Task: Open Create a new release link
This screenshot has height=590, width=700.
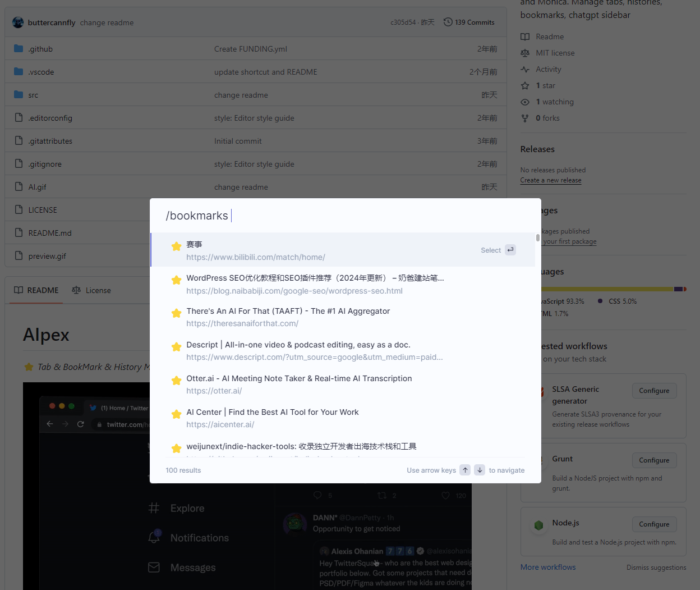Action: pos(551,180)
